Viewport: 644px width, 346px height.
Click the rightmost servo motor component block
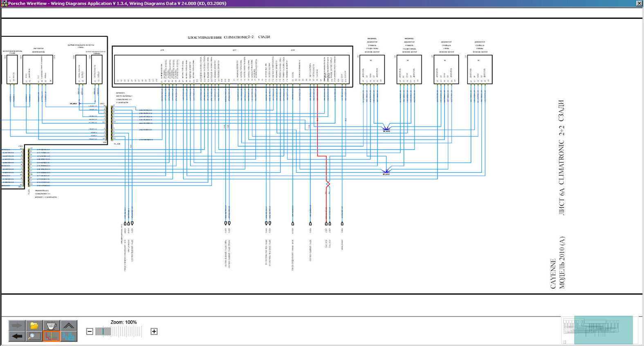tap(480, 69)
